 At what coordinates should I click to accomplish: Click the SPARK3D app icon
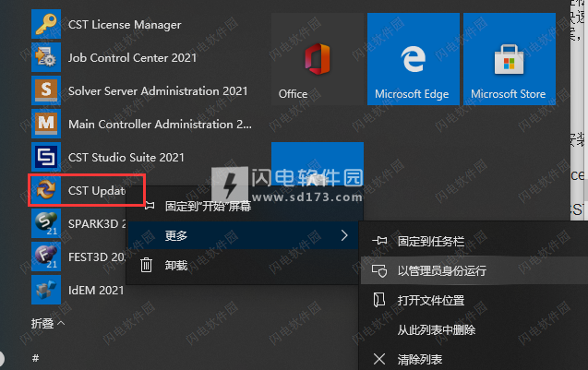46,223
